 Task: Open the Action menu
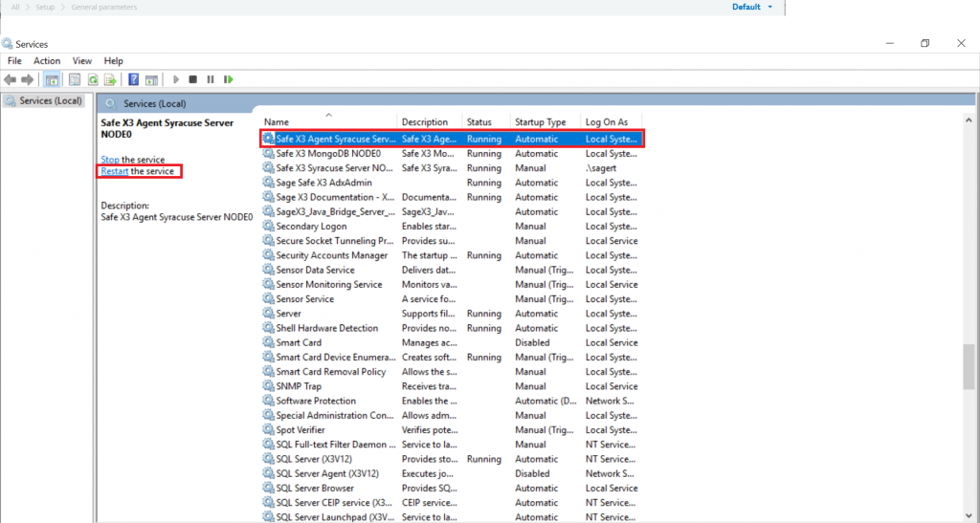(47, 61)
